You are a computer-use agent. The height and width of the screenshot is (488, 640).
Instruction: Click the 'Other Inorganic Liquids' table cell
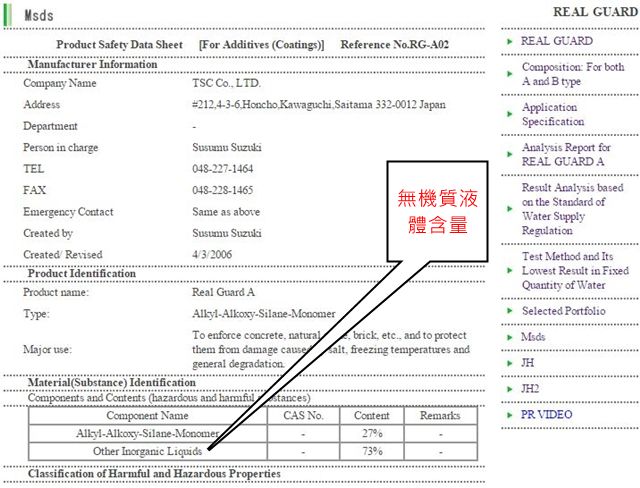coord(147,451)
